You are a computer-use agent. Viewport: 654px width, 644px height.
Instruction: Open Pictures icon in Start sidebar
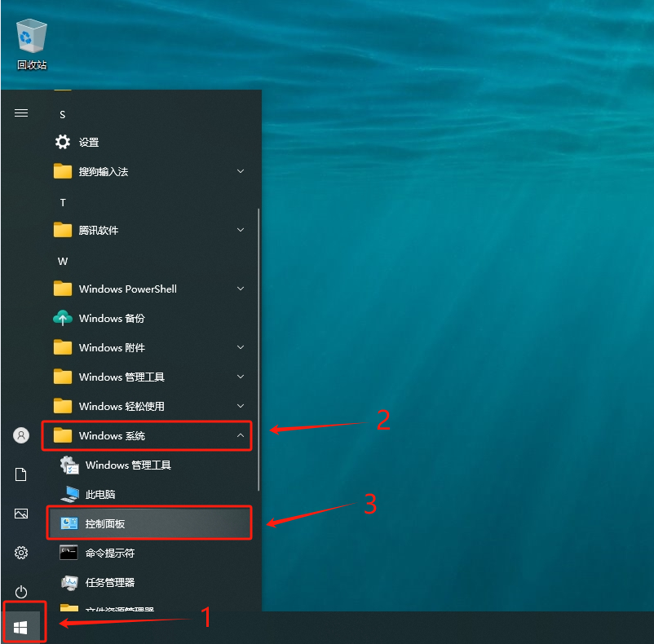click(x=21, y=514)
